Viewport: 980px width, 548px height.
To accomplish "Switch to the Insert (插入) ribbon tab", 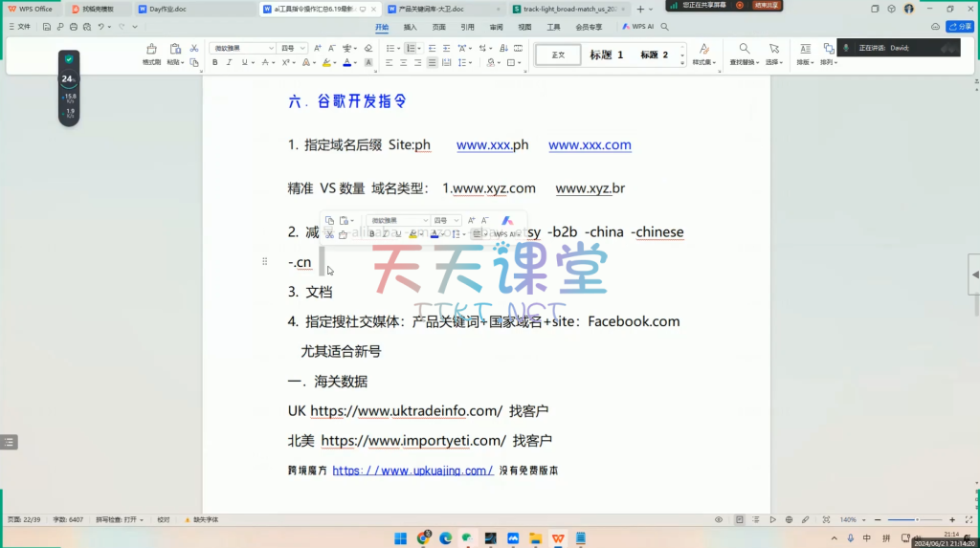I will pyautogui.click(x=410, y=27).
